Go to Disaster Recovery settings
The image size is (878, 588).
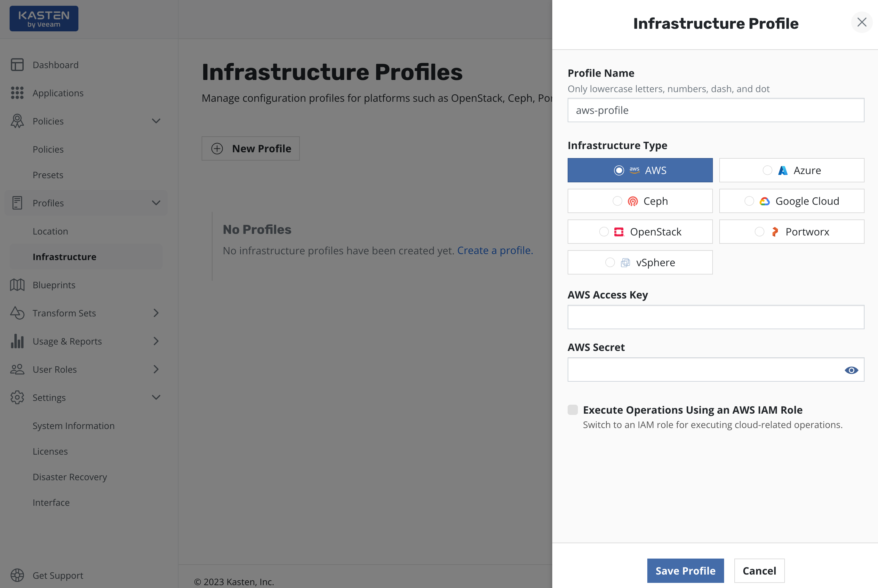coord(70,477)
